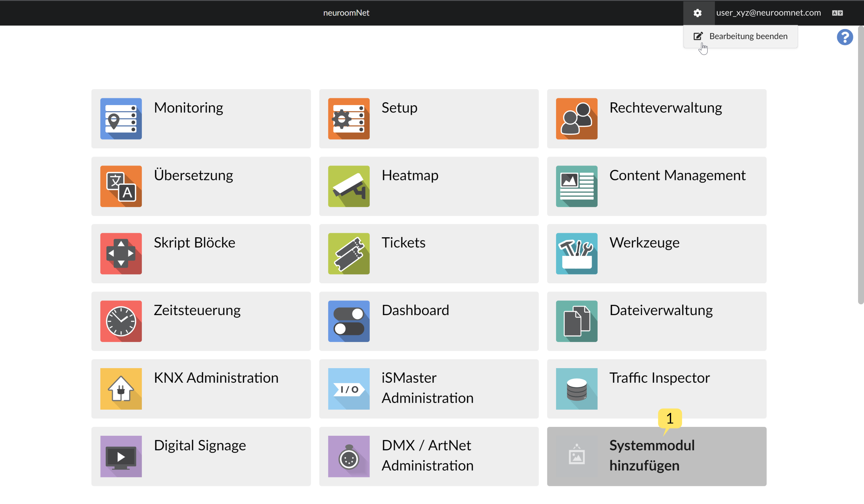Click the settings gear icon
The image size is (864, 504).
pyautogui.click(x=698, y=12)
